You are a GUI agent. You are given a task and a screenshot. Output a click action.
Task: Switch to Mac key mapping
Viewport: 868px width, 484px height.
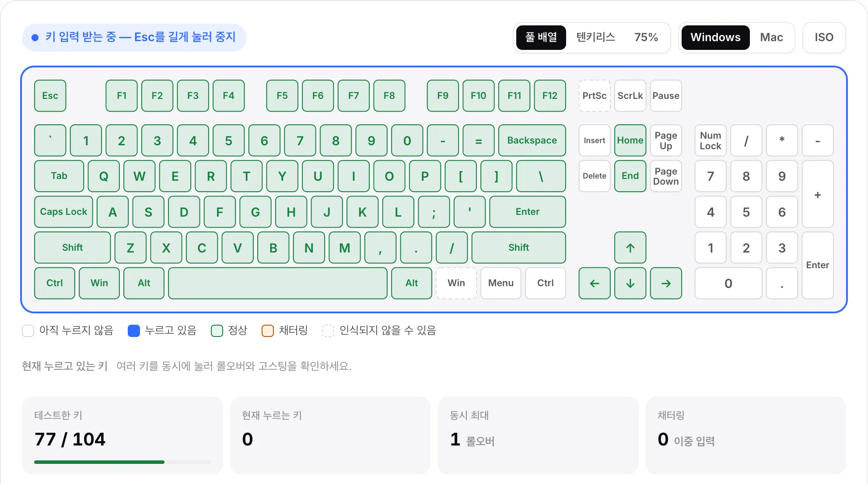(771, 37)
